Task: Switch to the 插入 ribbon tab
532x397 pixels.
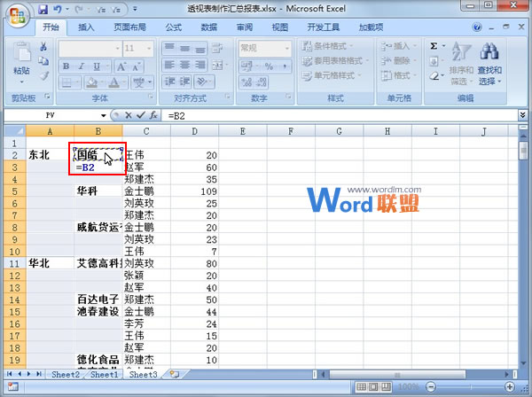Action: 86,27
